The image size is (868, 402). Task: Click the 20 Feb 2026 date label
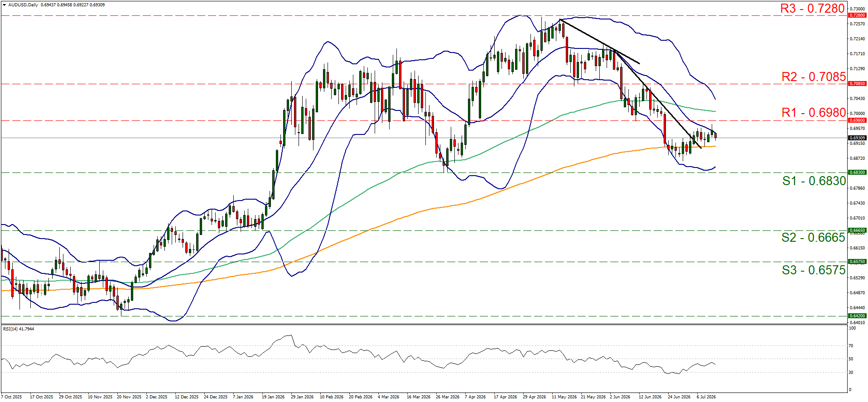(x=361, y=397)
